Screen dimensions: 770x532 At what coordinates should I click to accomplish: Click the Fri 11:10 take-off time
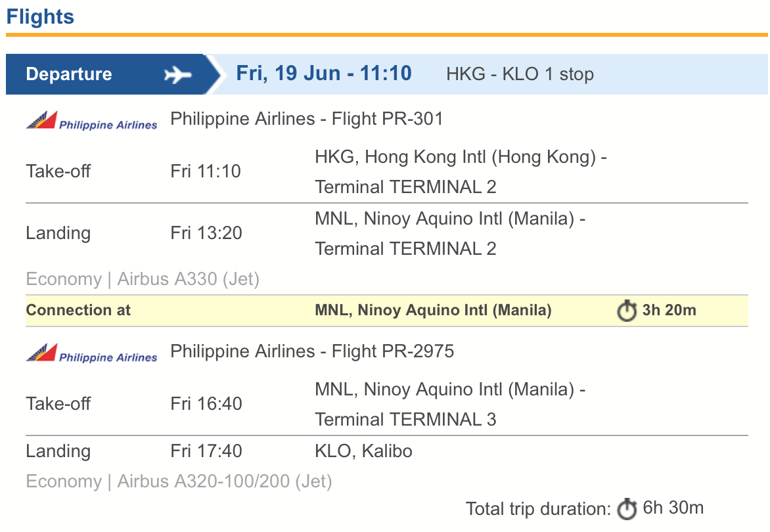206,171
